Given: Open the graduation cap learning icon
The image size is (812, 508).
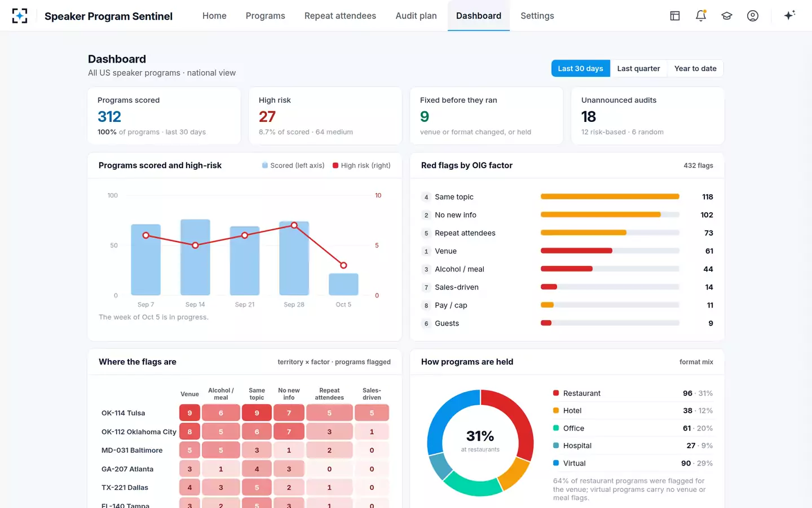Looking at the screenshot, I should tap(727, 16).
